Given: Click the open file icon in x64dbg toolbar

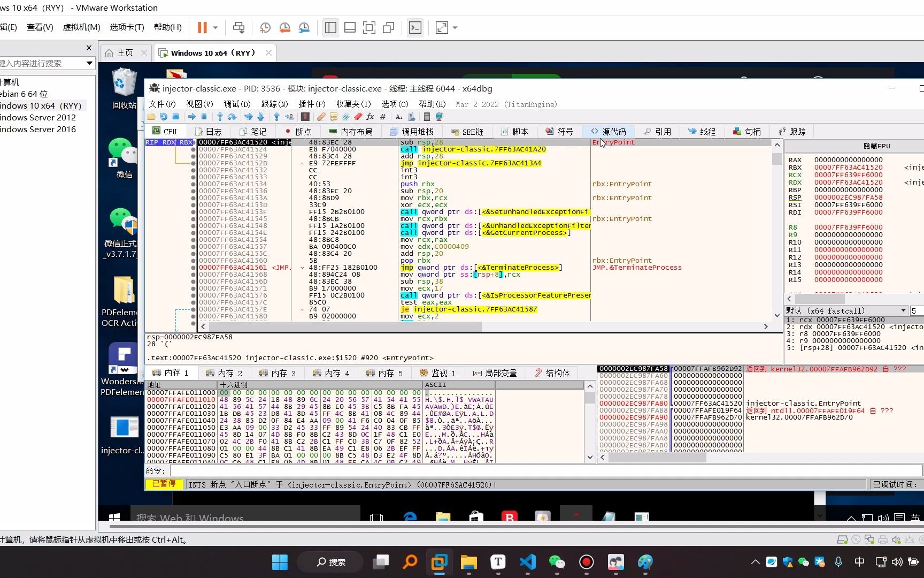Looking at the screenshot, I should click(151, 117).
